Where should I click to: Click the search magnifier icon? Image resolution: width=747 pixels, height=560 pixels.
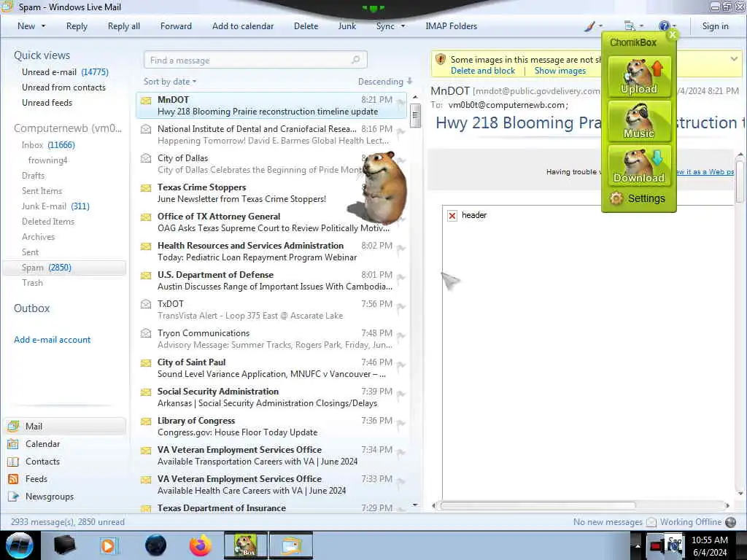[x=355, y=60]
